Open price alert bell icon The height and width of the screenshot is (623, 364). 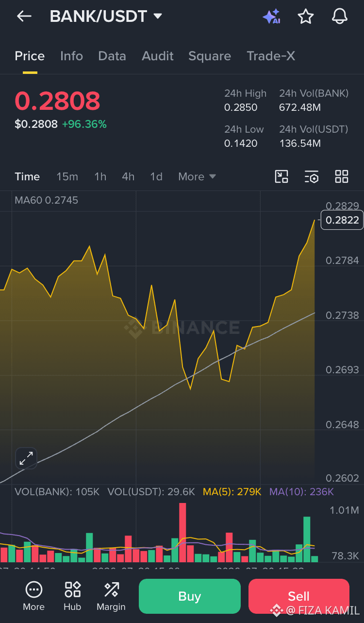click(340, 17)
